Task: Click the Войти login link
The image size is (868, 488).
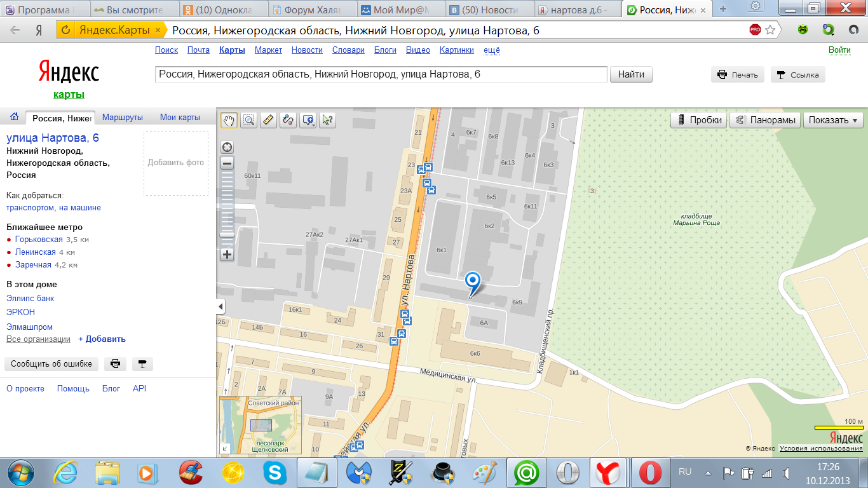Action: pyautogui.click(x=839, y=50)
